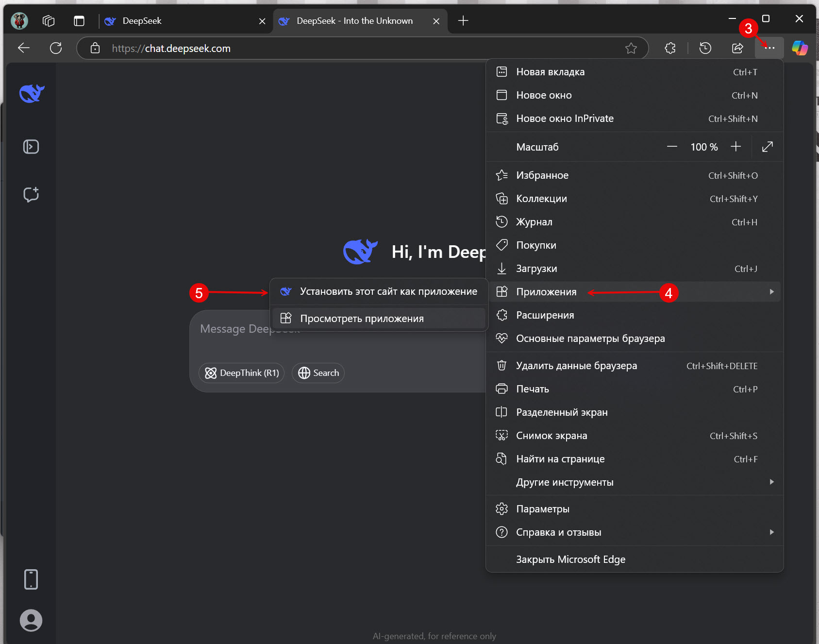Toggle vertical tabs icon
Screen dimensions: 819x644
coord(79,20)
